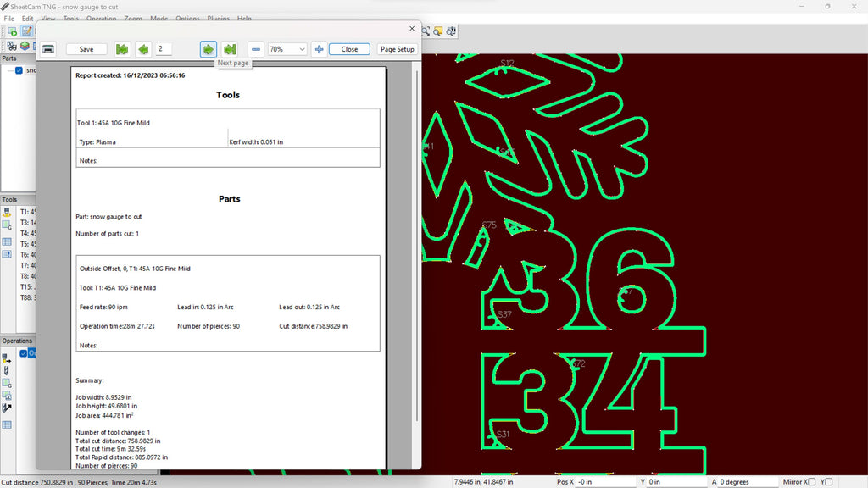The height and width of the screenshot is (488, 868).
Task: Open the File menu
Action: [8, 19]
